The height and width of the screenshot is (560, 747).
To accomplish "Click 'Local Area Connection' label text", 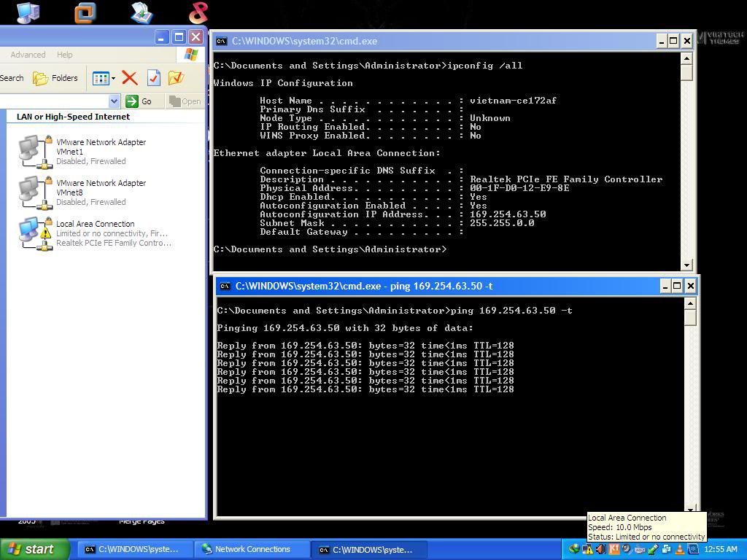I will tap(96, 224).
